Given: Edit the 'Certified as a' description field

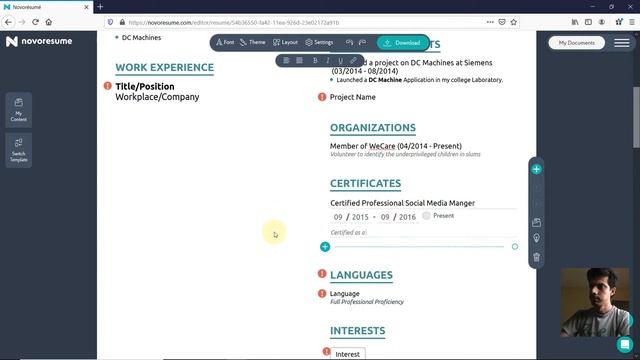Looking at the screenshot, I should pos(424,232).
